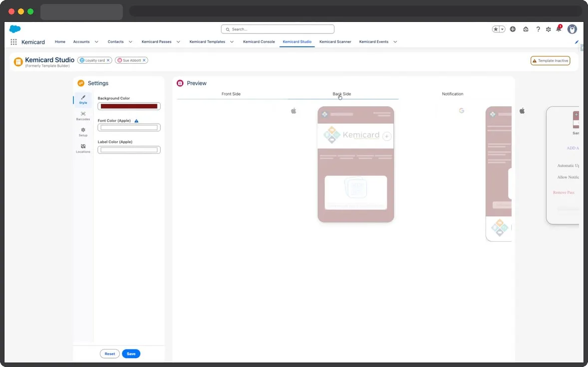Click the Remove Pass link in the preview
Viewport: 588px width, 367px height.
(x=564, y=192)
